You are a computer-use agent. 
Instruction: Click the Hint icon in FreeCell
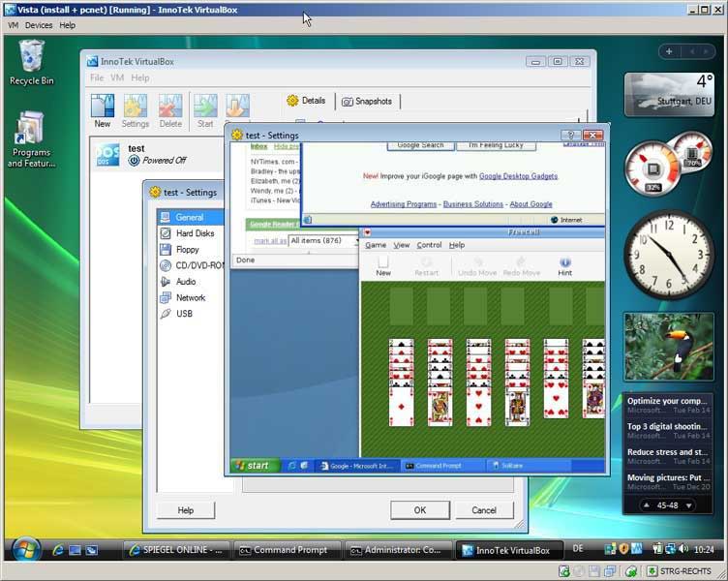coord(564,267)
